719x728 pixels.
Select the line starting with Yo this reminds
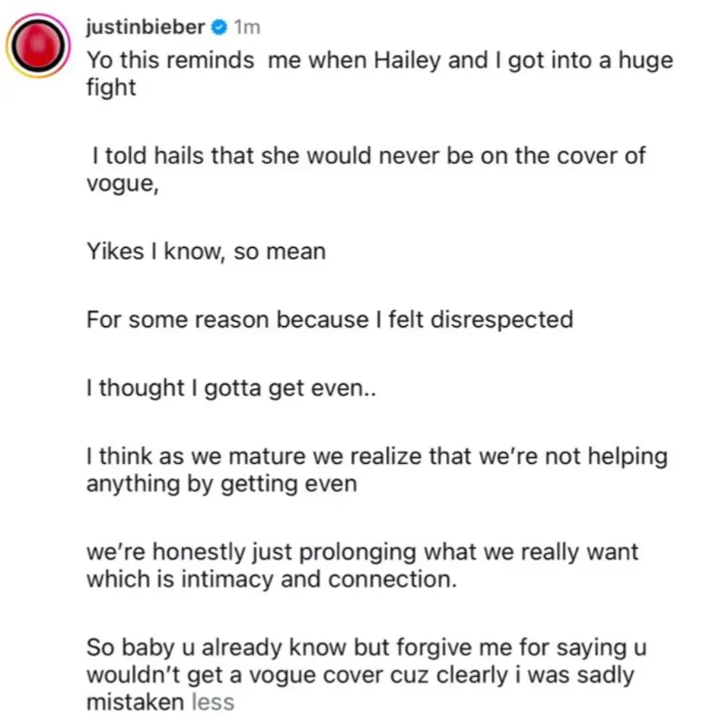[x=310, y=60]
